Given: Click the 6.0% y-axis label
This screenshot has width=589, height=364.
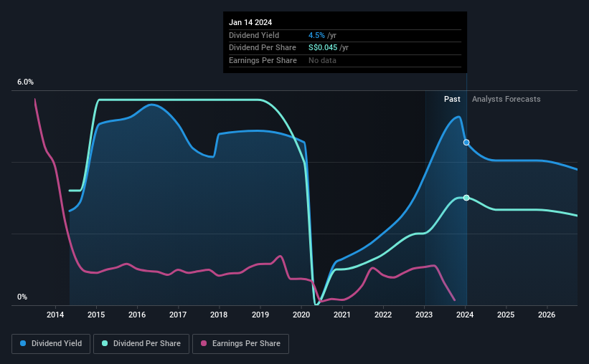Looking at the screenshot, I should [x=25, y=82].
